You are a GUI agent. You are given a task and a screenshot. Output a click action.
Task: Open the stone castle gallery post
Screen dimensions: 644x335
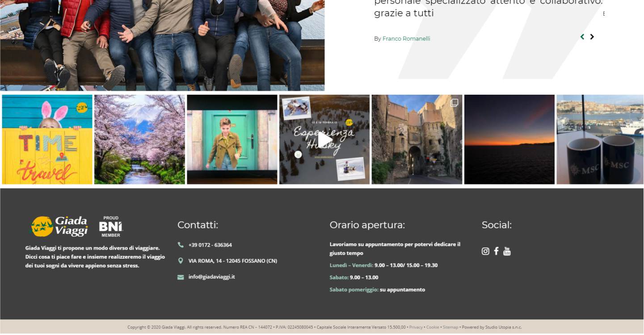click(417, 139)
